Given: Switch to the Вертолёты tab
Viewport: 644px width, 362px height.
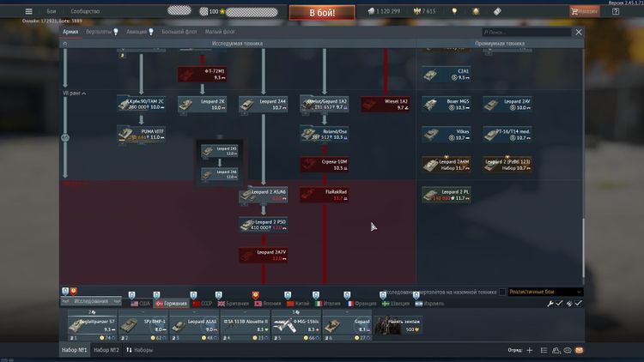Looking at the screenshot, I should click(98, 32).
